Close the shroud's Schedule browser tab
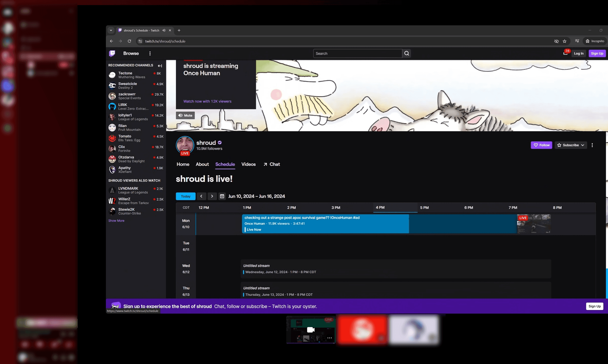This screenshot has width=608, height=364. click(170, 30)
